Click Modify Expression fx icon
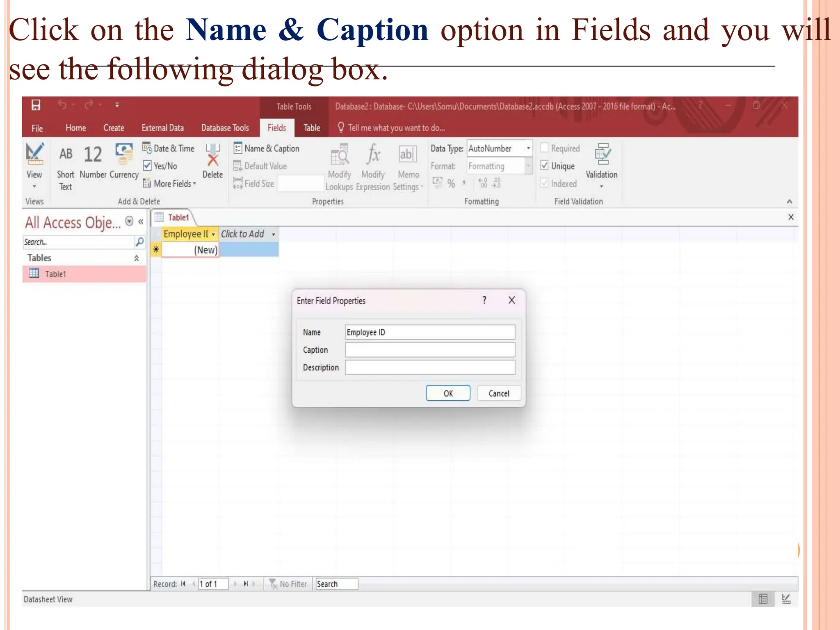This screenshot has height=630, width=840. click(373, 168)
